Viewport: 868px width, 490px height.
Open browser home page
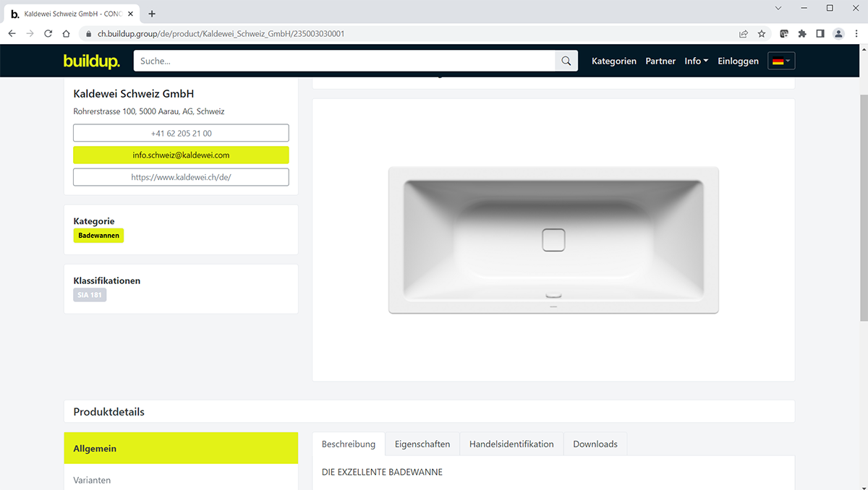tap(67, 34)
